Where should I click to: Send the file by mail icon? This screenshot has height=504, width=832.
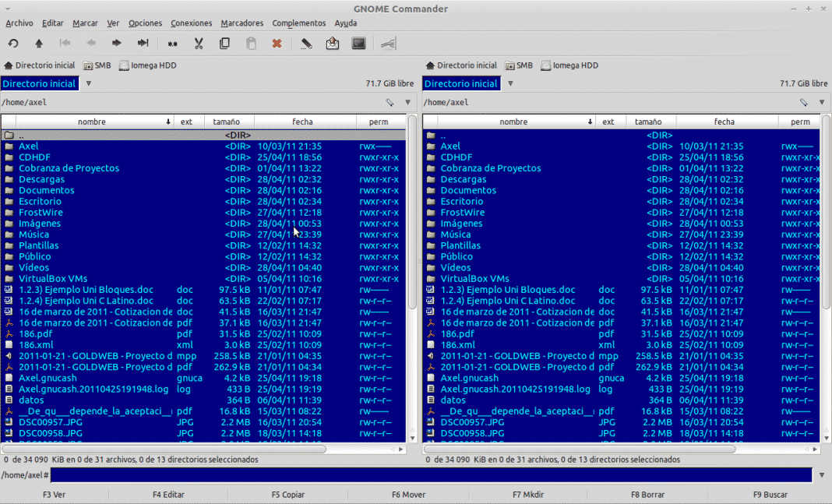click(x=333, y=44)
